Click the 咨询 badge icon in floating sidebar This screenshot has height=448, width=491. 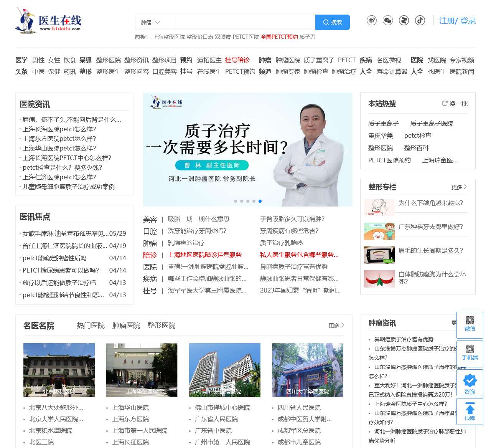[470, 380]
